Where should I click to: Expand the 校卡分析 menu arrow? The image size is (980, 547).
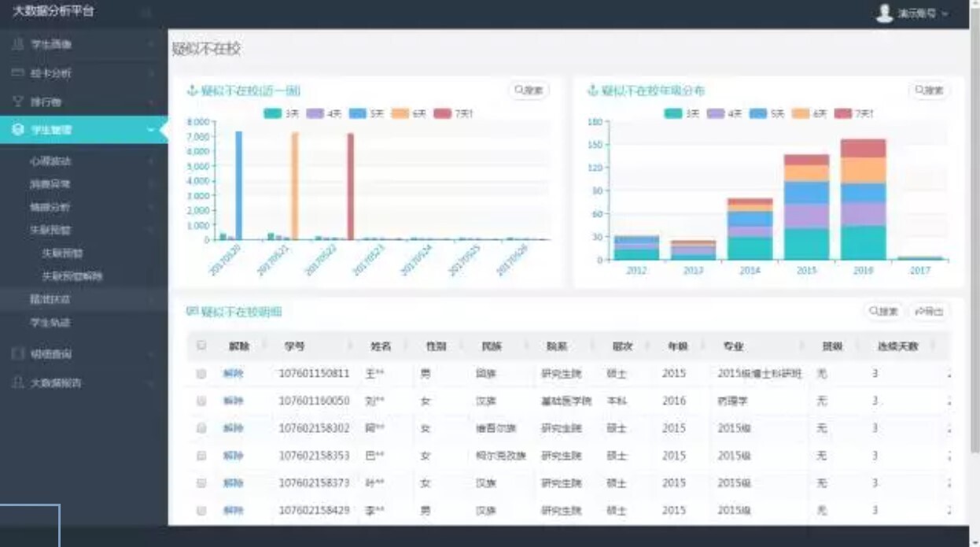click(151, 73)
